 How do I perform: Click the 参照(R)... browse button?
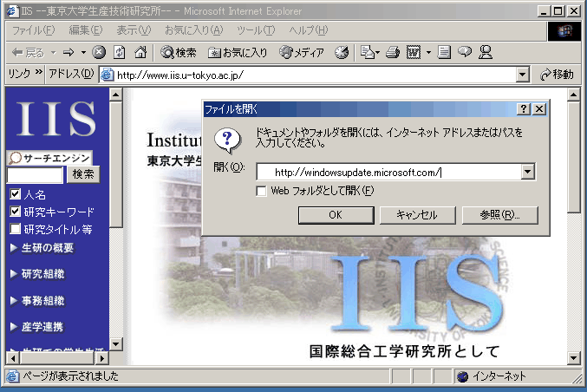[499, 215]
